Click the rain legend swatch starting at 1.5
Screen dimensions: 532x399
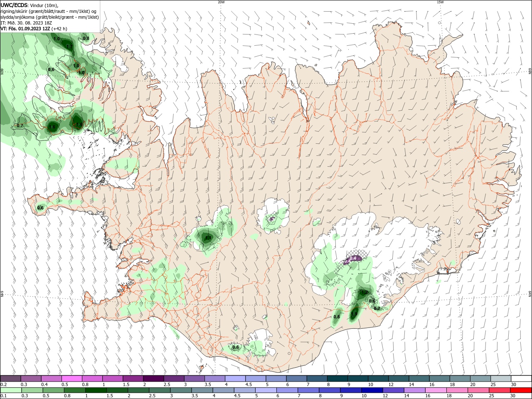click(118, 390)
